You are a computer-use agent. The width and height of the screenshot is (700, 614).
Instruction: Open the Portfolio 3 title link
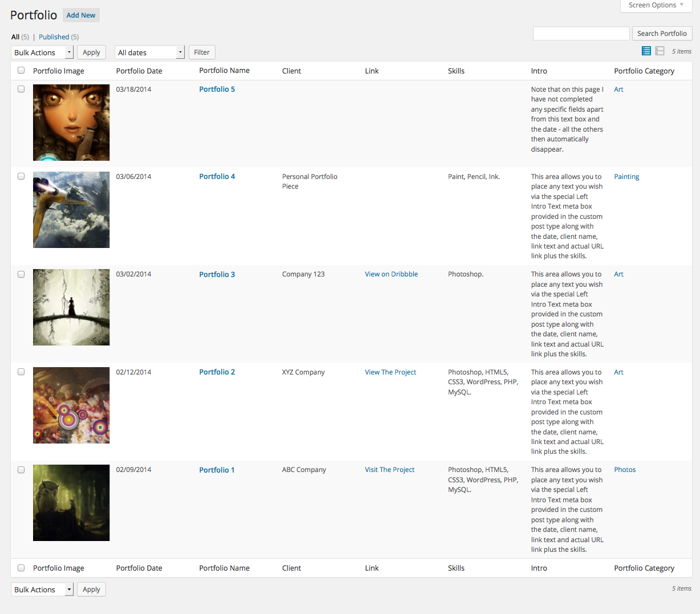point(217,275)
